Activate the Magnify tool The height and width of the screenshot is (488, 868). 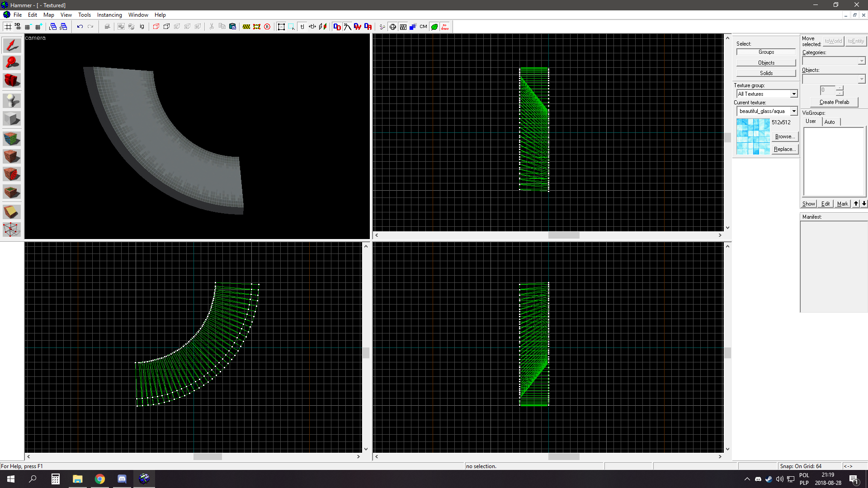(x=11, y=63)
